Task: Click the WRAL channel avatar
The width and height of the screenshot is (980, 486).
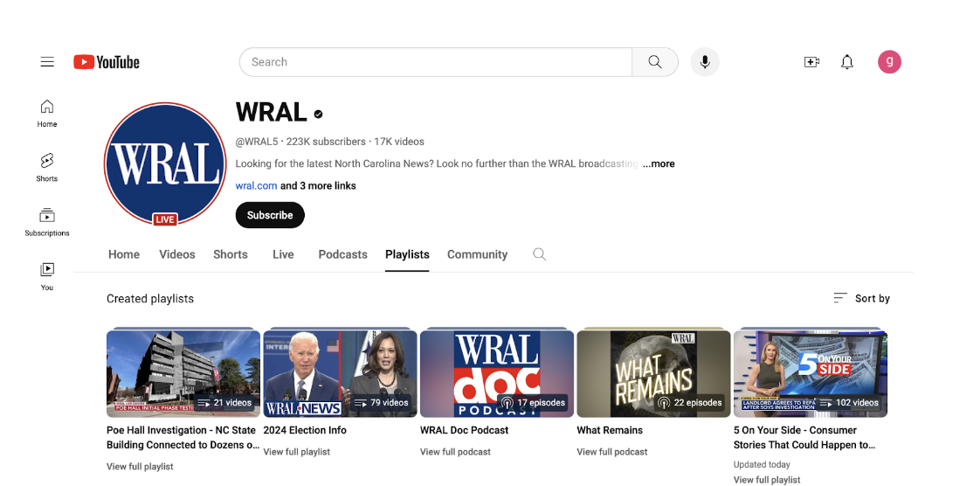Action: (165, 163)
